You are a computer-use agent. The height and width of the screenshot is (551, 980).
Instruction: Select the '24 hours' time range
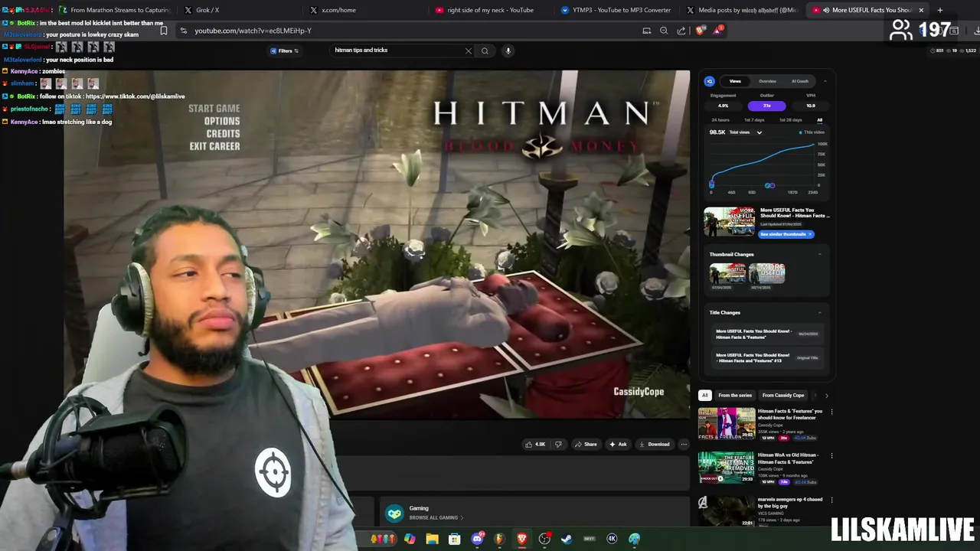point(720,120)
